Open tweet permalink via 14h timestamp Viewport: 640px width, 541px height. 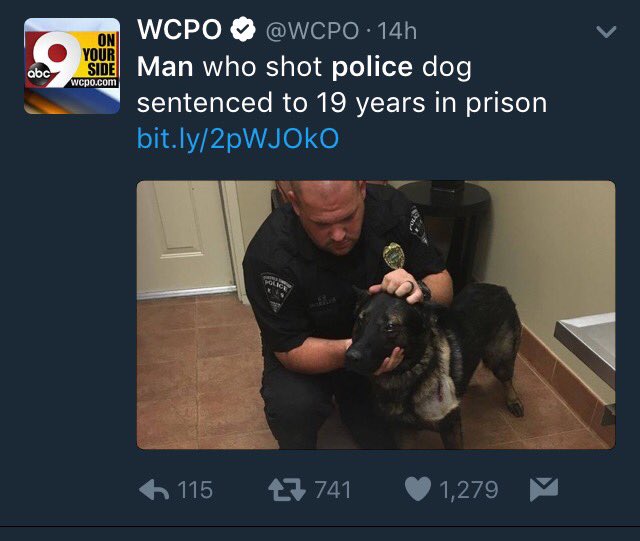(x=397, y=31)
